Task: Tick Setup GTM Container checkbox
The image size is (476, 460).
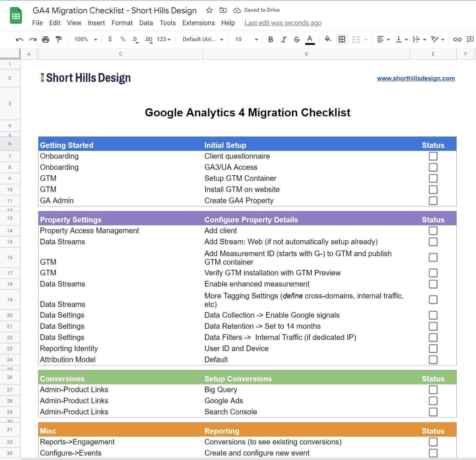Action: pyautogui.click(x=433, y=178)
